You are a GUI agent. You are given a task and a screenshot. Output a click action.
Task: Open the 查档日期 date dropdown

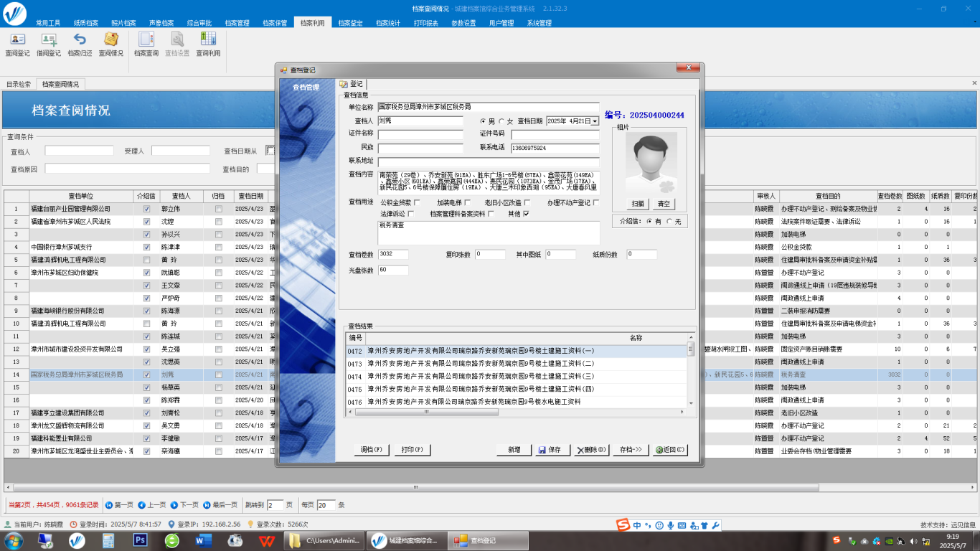[x=595, y=121]
